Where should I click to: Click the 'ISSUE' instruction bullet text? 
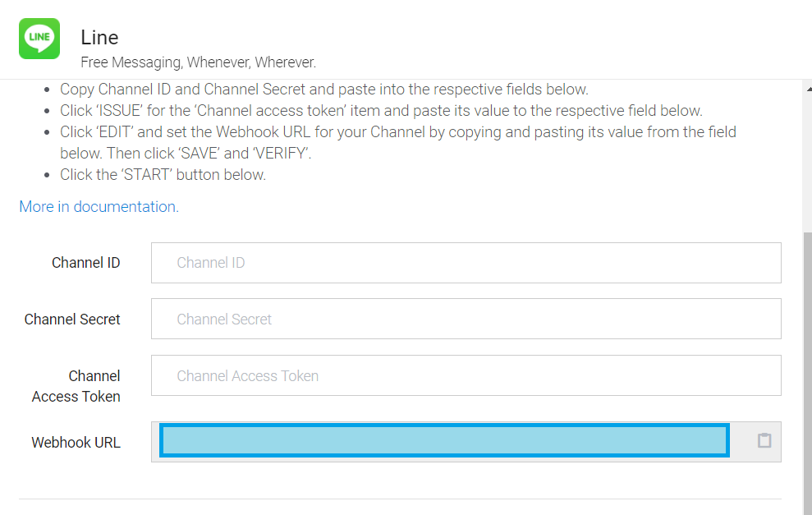tap(381, 111)
